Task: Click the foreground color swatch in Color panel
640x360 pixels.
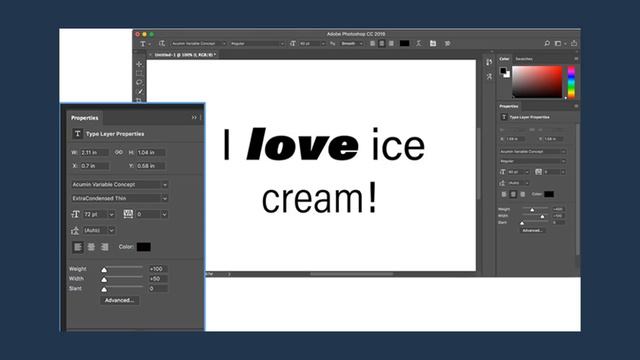Action: [x=503, y=71]
